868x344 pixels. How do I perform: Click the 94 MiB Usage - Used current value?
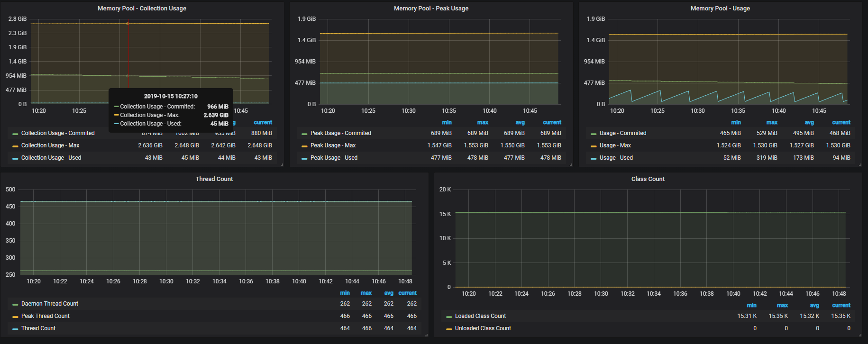841,158
